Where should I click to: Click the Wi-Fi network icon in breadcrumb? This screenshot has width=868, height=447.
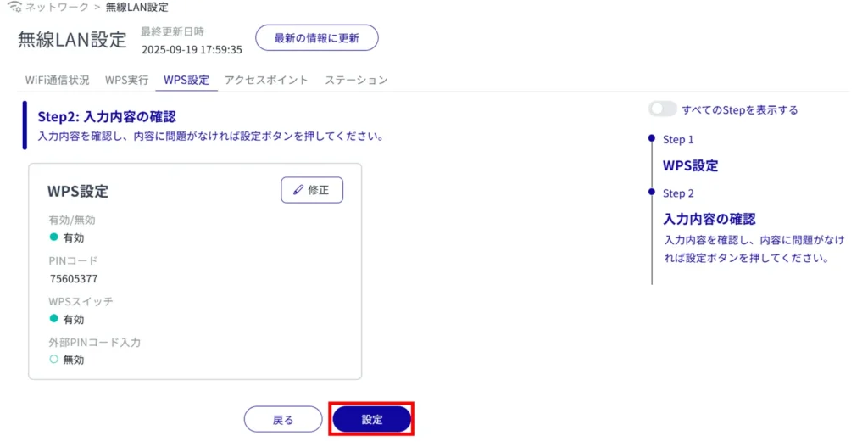click(x=14, y=8)
